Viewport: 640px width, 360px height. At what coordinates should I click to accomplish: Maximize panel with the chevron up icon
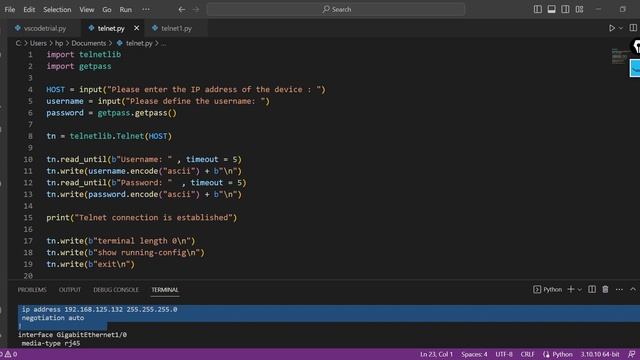pyautogui.click(x=633, y=289)
